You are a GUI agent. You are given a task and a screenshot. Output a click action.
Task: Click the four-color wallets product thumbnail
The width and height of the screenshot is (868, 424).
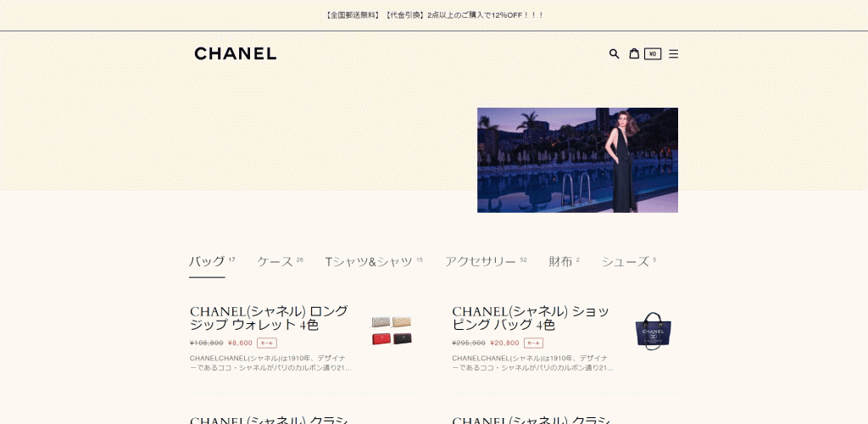click(x=392, y=331)
